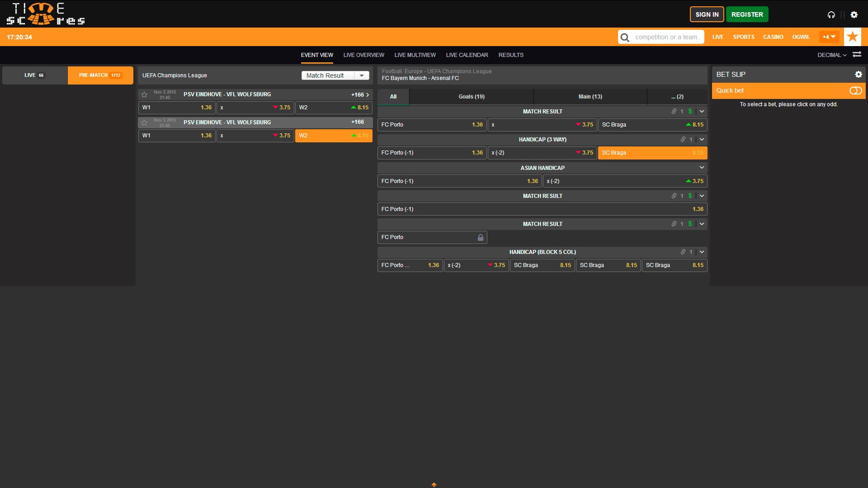Go to CASINO section

click(773, 37)
